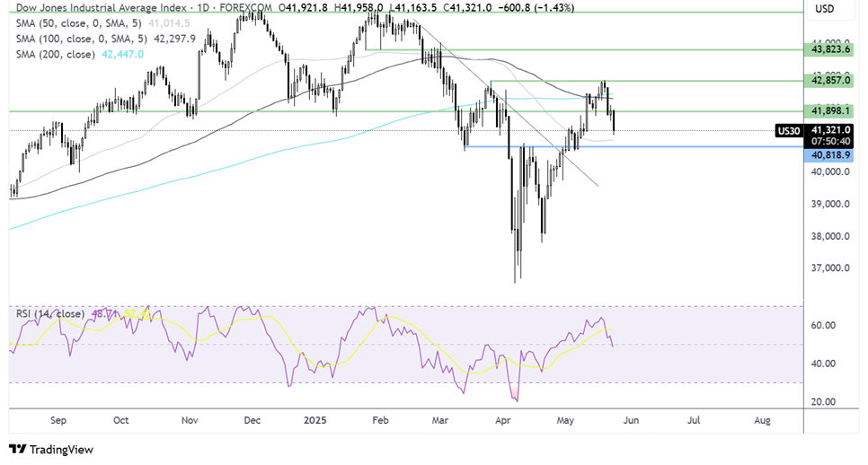Viewport: 868px width, 465px height.
Task: Click the 39,000.0 price axis value
Action: pos(830,204)
